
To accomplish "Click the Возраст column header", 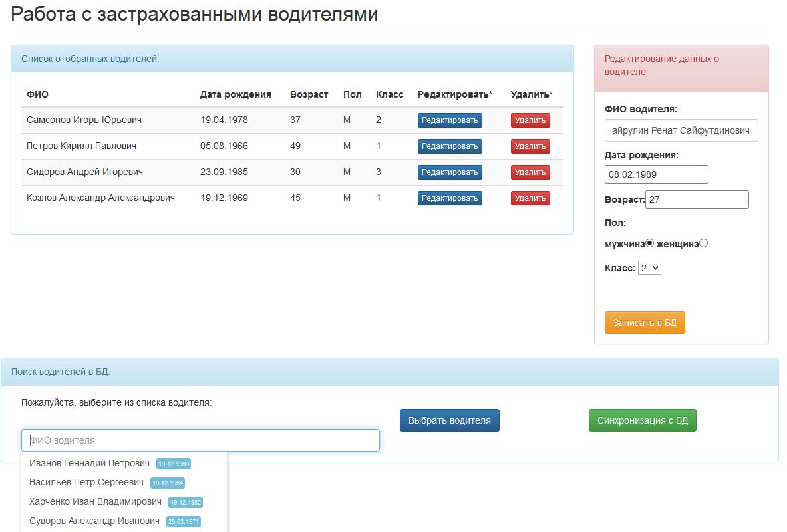I will pyautogui.click(x=309, y=94).
